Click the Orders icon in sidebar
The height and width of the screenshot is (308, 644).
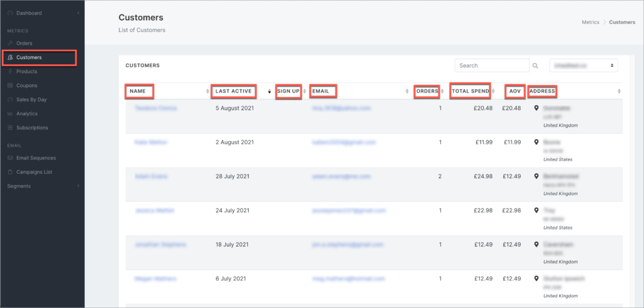pyautogui.click(x=10, y=43)
